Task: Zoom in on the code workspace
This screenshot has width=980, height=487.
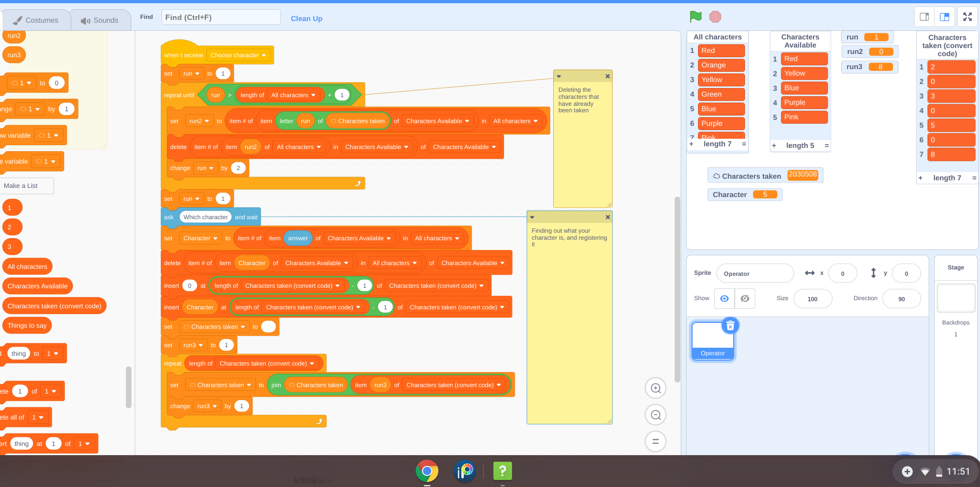Action: pos(656,388)
